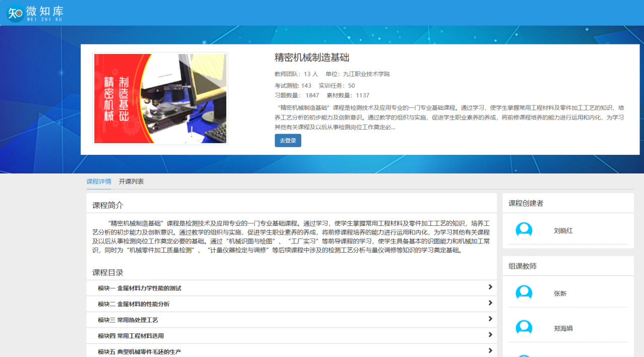Click avatar icon of teacher 张新
This screenshot has width=644, height=357.
click(x=524, y=293)
